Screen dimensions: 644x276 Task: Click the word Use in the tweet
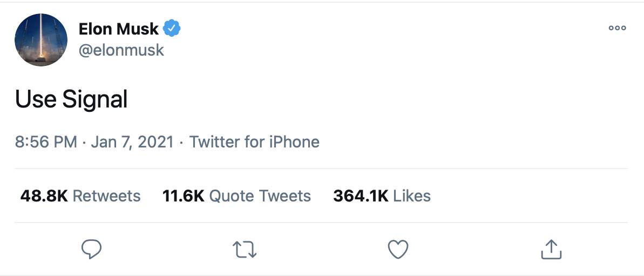36,99
